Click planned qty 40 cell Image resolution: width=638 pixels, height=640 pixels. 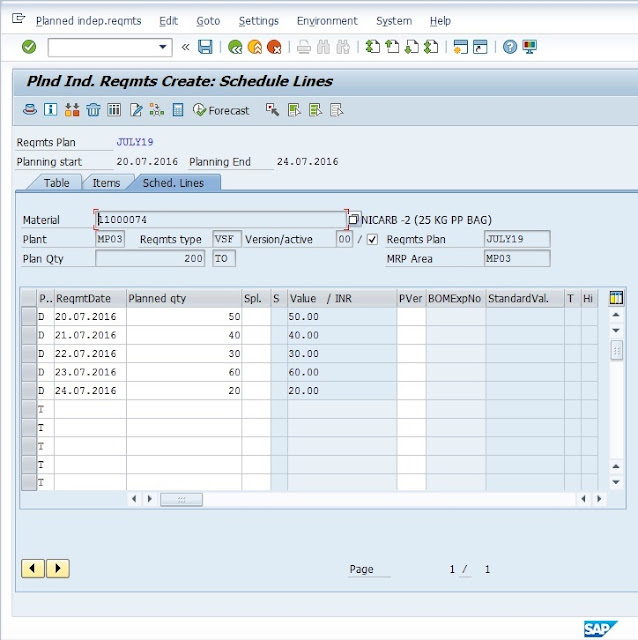(x=184, y=335)
